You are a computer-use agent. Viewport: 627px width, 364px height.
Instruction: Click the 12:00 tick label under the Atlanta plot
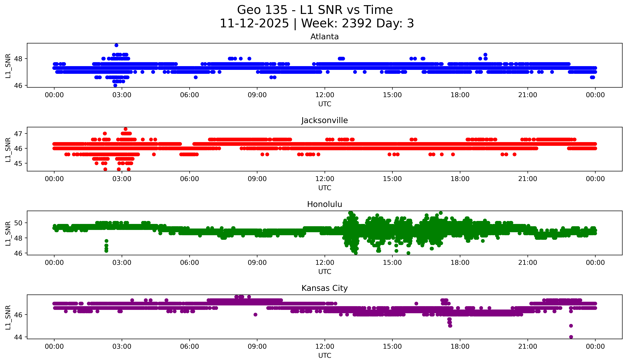click(x=325, y=95)
